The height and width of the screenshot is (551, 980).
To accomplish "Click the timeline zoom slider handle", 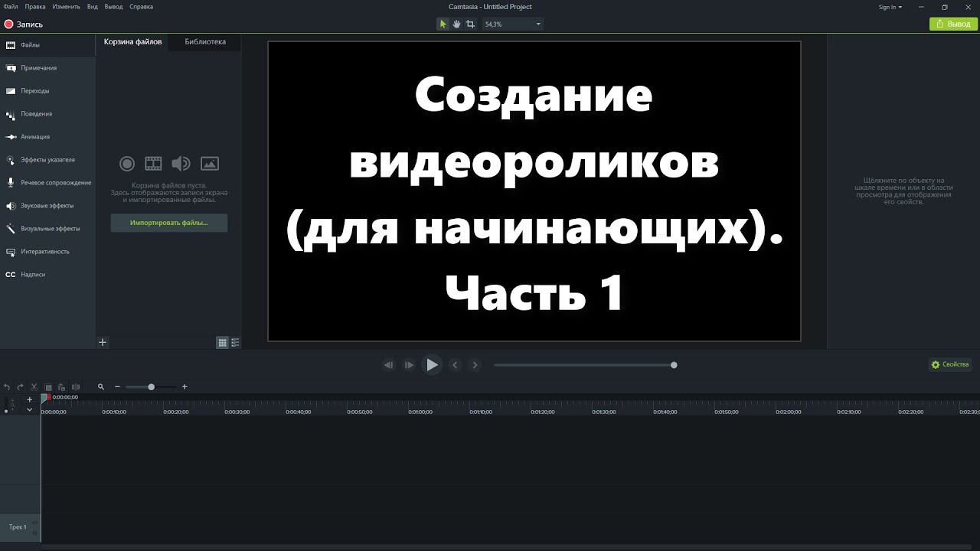I will point(151,387).
